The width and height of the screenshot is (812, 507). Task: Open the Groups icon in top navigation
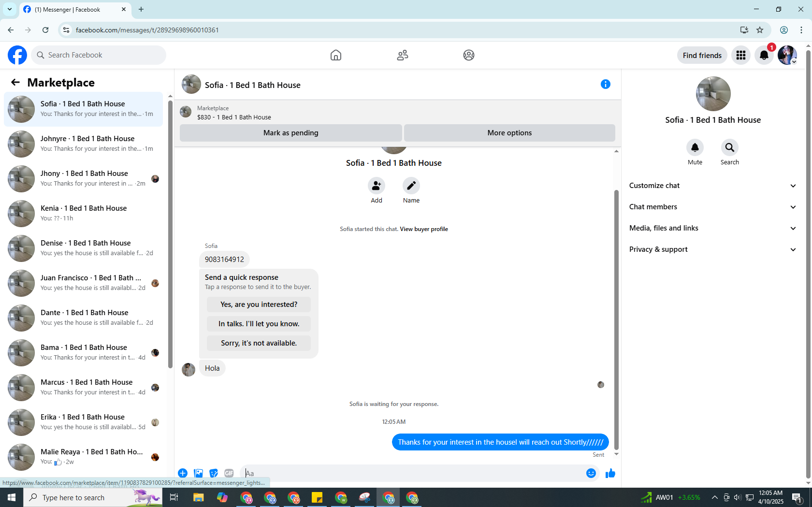[469, 55]
